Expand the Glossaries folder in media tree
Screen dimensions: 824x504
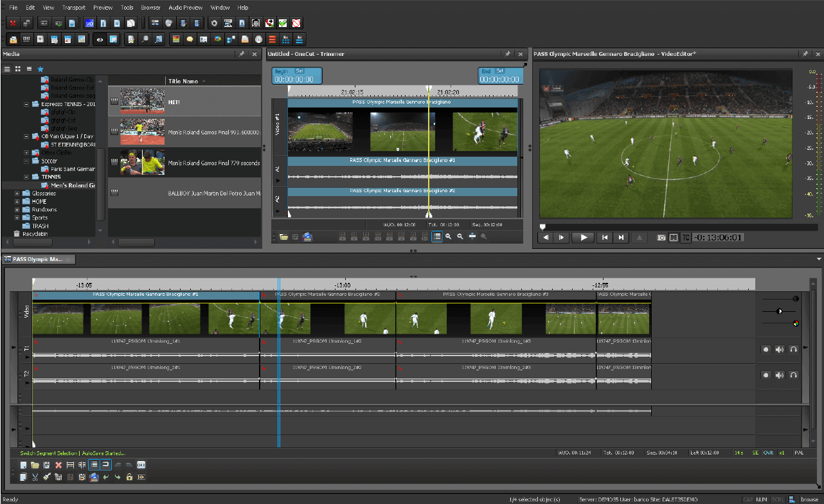17,193
